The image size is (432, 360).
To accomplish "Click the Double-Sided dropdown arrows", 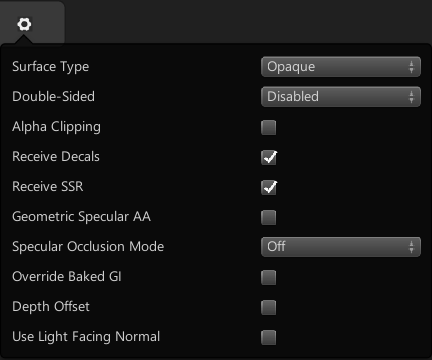I will point(412,97).
